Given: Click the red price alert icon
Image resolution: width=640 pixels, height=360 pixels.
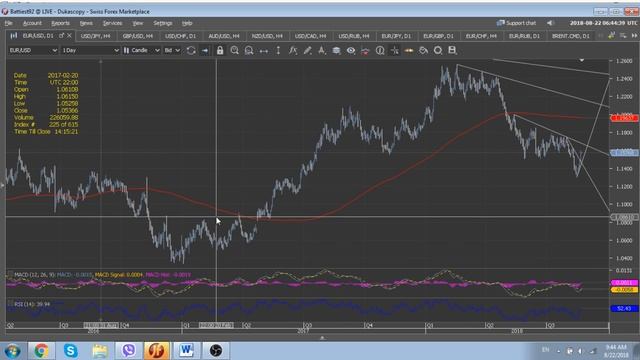Looking at the screenshot, I should [365, 51].
